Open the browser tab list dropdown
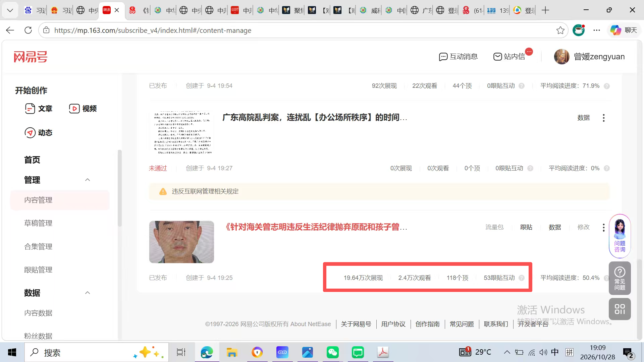The width and height of the screenshot is (644, 362). pyautogui.click(x=10, y=10)
